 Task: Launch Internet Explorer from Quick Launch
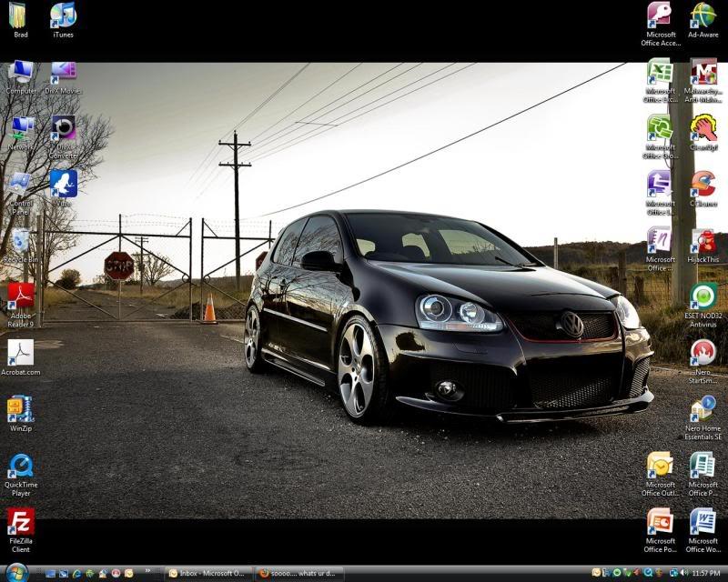(x=76, y=574)
